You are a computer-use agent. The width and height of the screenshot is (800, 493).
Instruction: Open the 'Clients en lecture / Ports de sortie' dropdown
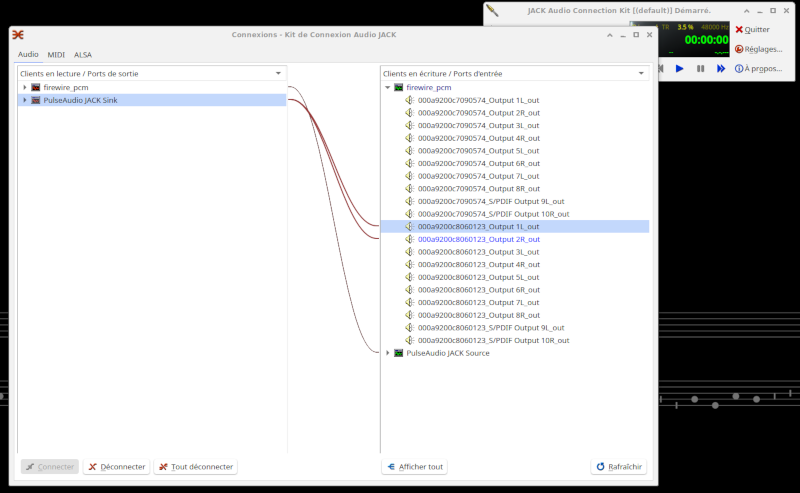click(152, 73)
